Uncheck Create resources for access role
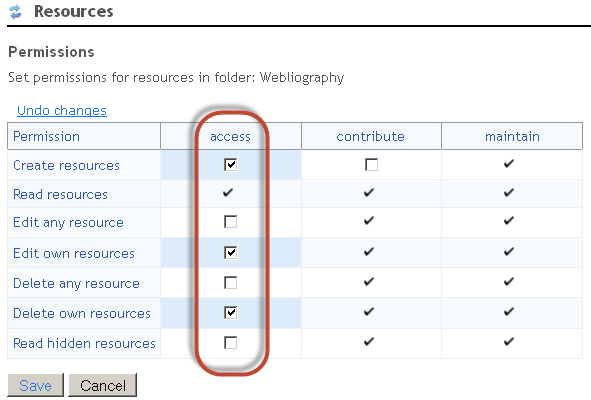Image resolution: width=591 pixels, height=400 pixels. click(x=230, y=165)
